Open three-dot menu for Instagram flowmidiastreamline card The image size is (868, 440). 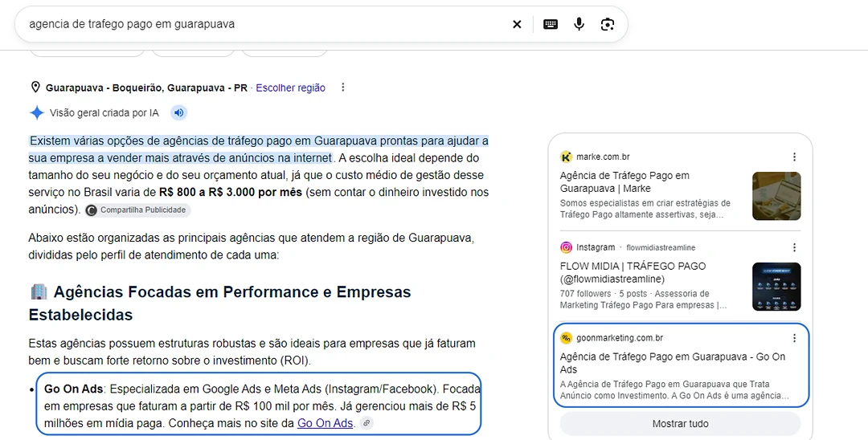(794, 247)
